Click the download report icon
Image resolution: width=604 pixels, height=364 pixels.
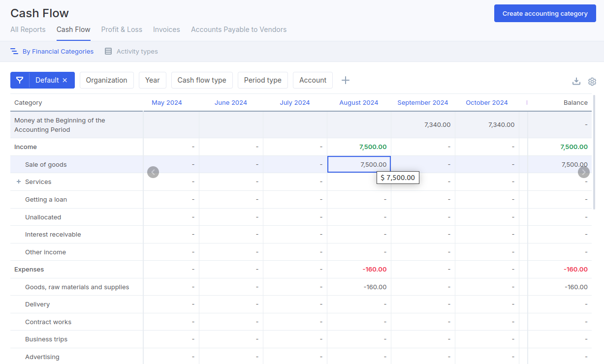(576, 81)
